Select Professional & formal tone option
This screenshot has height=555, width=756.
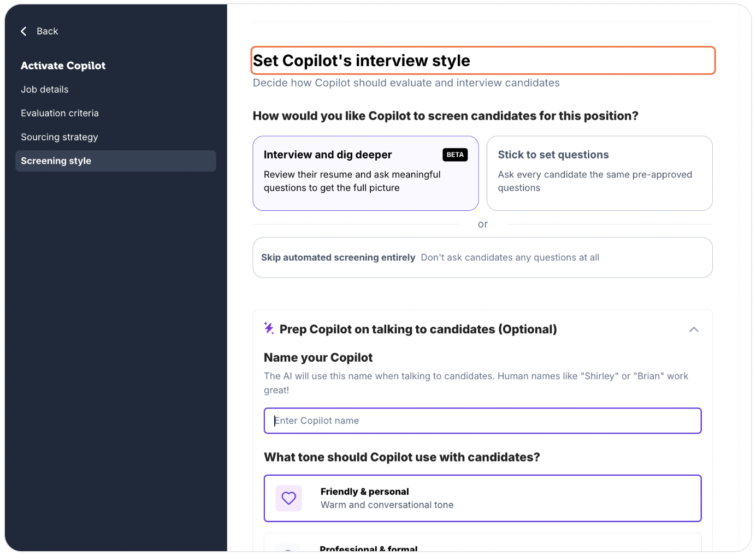click(x=482, y=544)
